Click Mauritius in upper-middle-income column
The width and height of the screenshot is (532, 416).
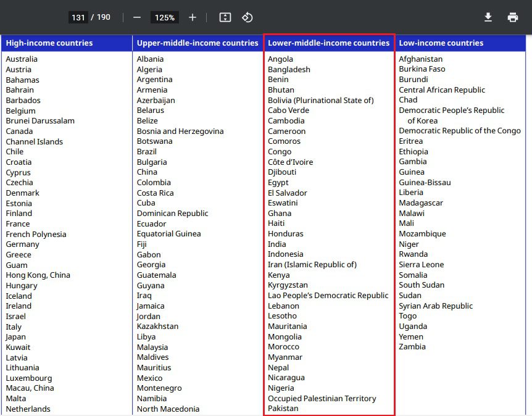(154, 367)
